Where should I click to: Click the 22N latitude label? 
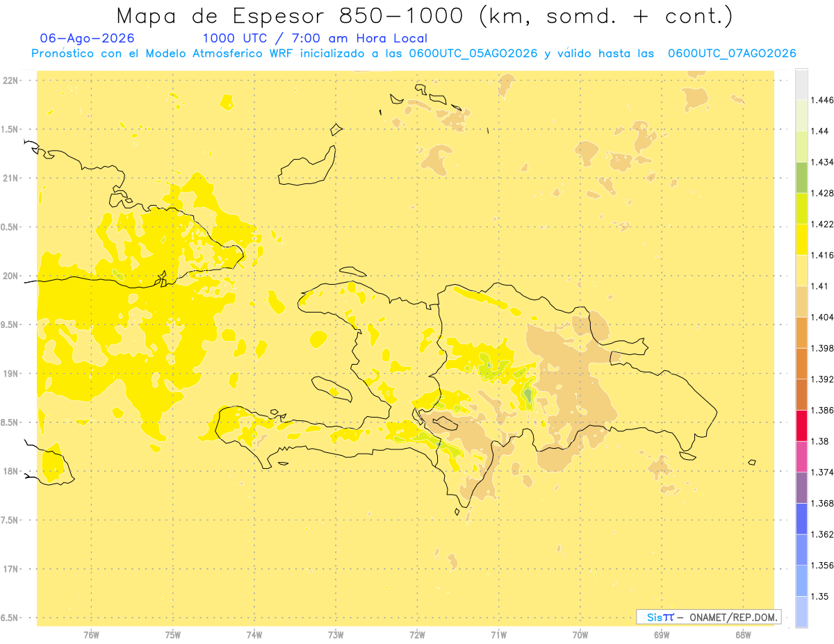click(x=10, y=81)
